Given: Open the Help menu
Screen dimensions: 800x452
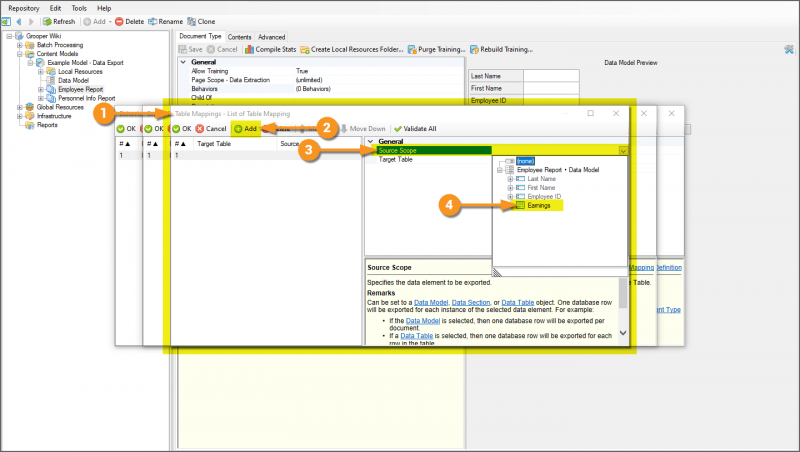Looking at the screenshot, I should [104, 8].
